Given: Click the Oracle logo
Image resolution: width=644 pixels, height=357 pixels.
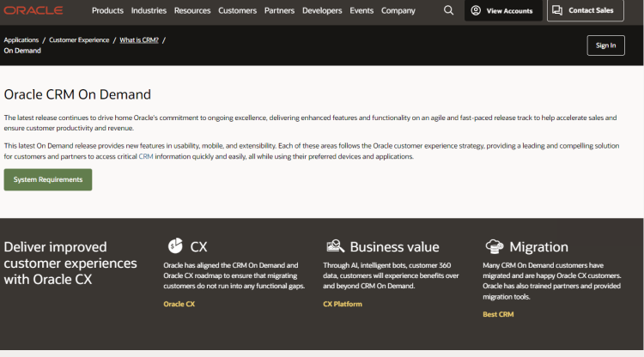Looking at the screenshot, I should [x=33, y=10].
